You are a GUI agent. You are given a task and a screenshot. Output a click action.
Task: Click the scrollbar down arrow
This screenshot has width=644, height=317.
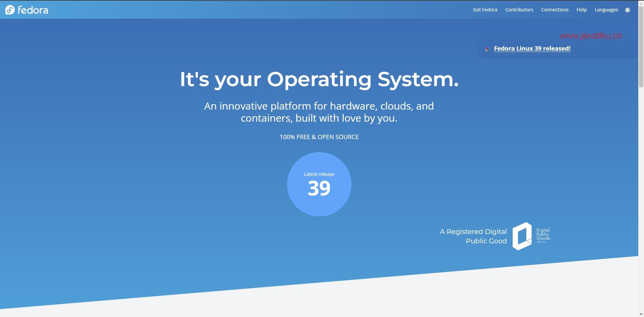tap(641, 314)
